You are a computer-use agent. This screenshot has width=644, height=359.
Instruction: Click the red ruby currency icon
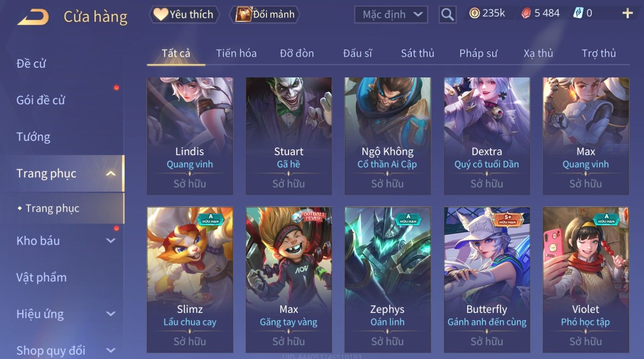pyautogui.click(x=526, y=14)
